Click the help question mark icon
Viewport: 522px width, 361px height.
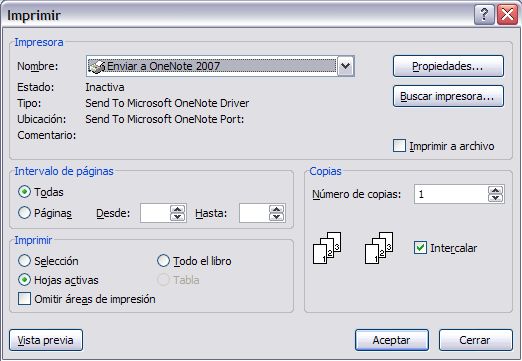pyautogui.click(x=484, y=15)
